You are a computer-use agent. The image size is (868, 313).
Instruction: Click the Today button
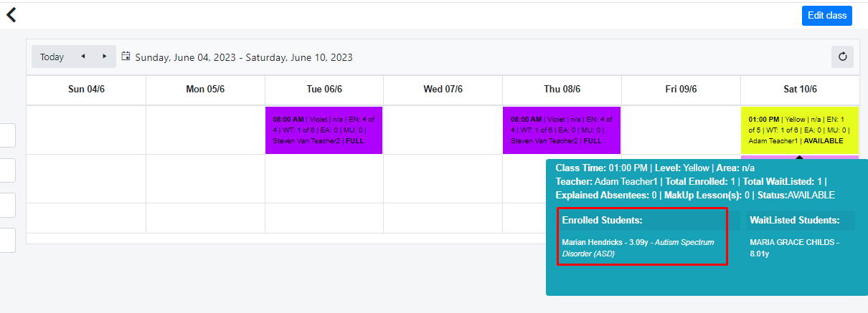coord(52,57)
